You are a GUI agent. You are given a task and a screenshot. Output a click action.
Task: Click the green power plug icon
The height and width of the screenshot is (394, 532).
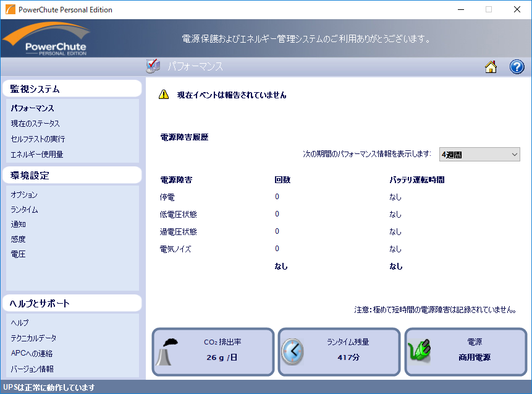420,350
